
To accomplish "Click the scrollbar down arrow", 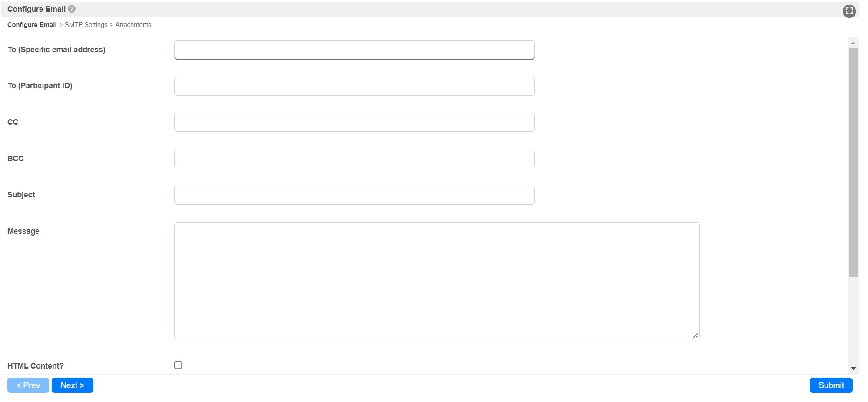I will tap(853, 369).
